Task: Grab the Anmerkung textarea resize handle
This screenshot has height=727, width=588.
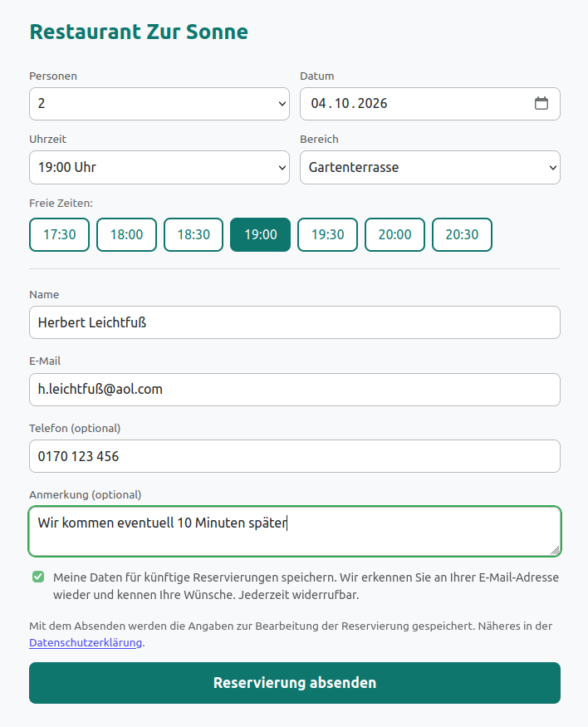Action: coord(555,550)
